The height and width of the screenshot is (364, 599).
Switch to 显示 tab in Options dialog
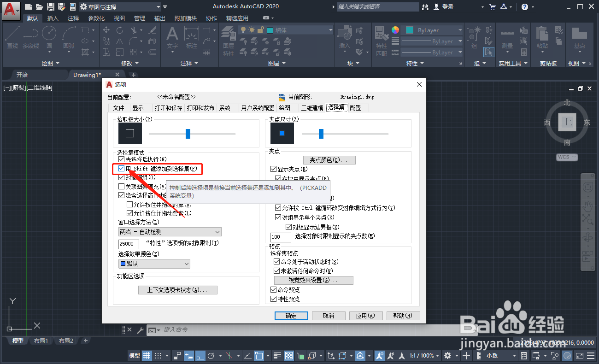coord(138,108)
